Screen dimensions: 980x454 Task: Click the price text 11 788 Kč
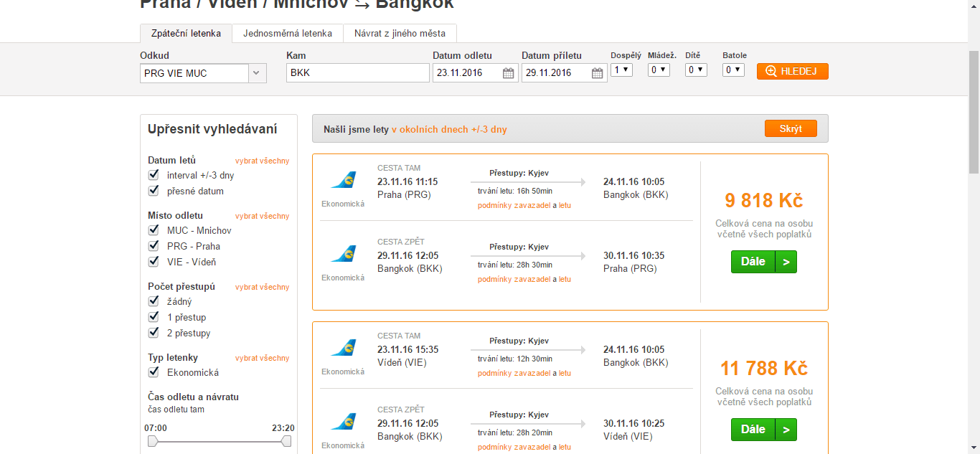coord(764,369)
